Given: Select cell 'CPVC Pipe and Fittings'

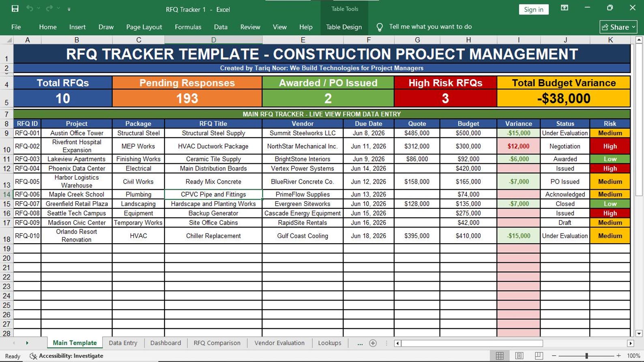Looking at the screenshot, I should [213, 195].
